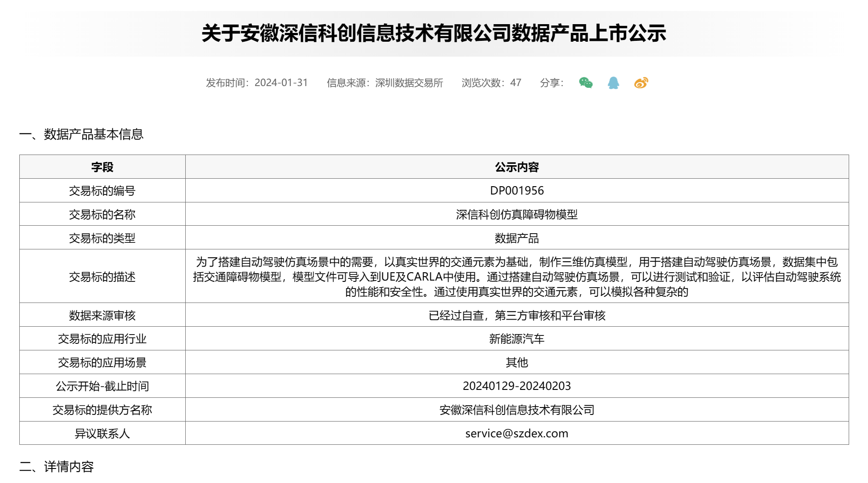Click the publish date 2024-01-31
Image resolution: width=868 pixels, height=483 pixels.
pos(281,83)
